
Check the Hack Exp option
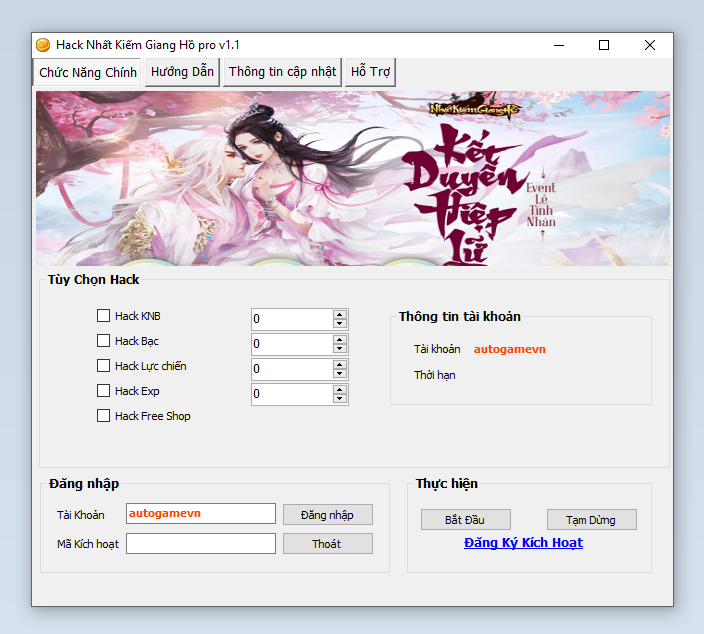[104, 391]
